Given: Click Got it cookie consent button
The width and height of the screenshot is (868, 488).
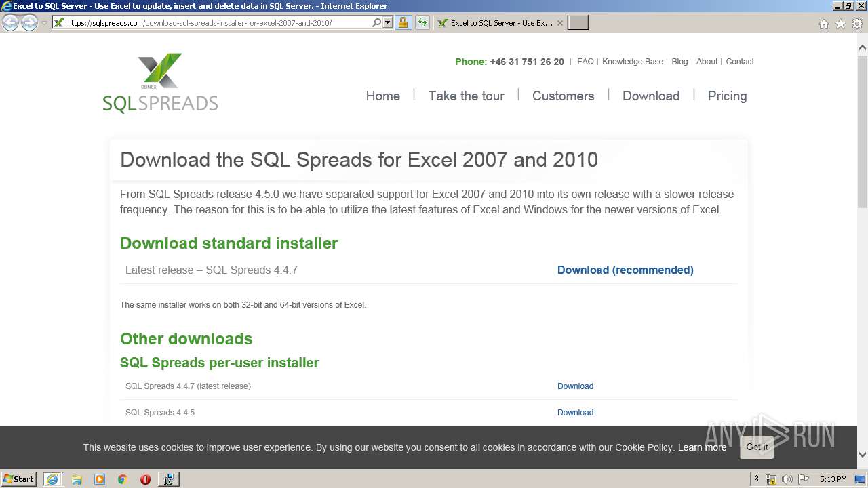Looking at the screenshot, I should pyautogui.click(x=757, y=447).
